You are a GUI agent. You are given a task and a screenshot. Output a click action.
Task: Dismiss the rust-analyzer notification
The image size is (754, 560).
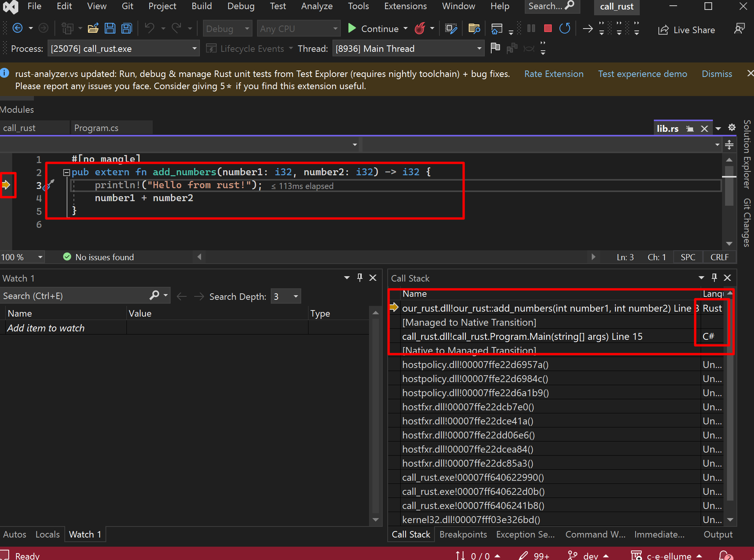pyautogui.click(x=717, y=74)
